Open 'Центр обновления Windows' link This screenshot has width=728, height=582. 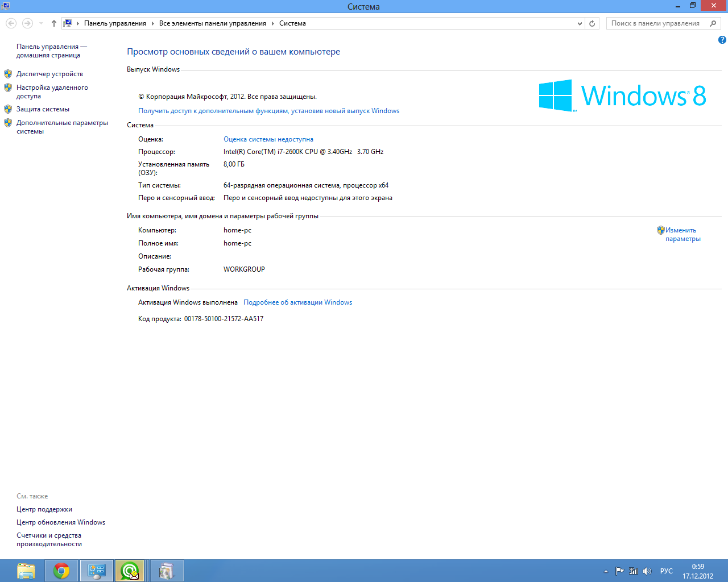61,522
